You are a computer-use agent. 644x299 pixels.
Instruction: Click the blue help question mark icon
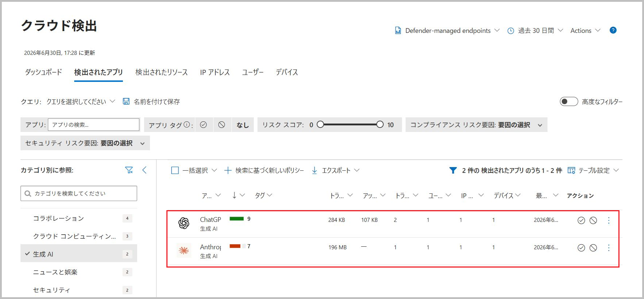click(613, 30)
